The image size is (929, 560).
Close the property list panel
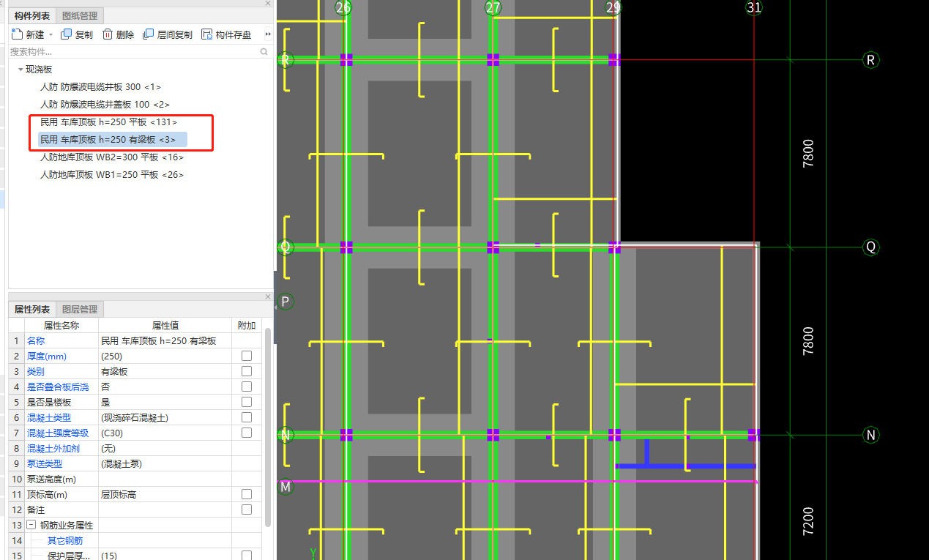pos(267,296)
